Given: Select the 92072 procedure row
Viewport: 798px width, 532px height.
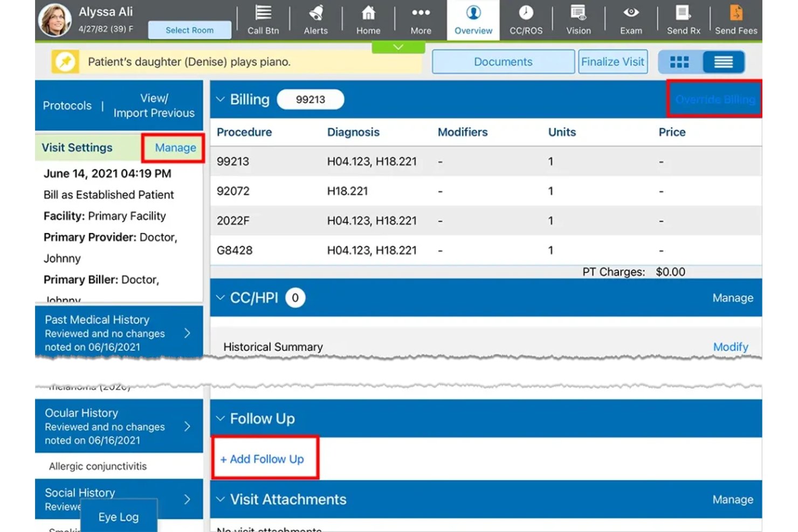Looking at the screenshot, I should pos(486,191).
